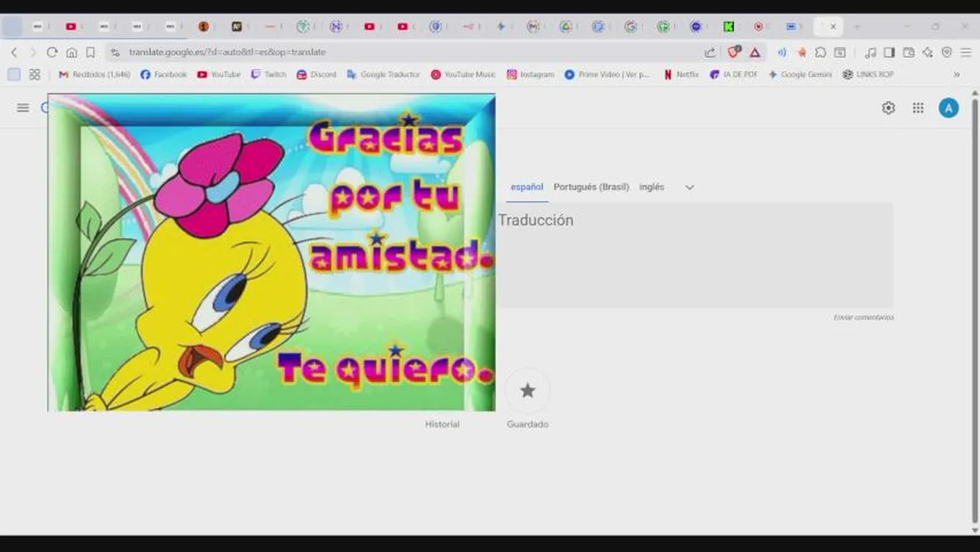Close the active browser tab
The image size is (980, 552).
833,26
